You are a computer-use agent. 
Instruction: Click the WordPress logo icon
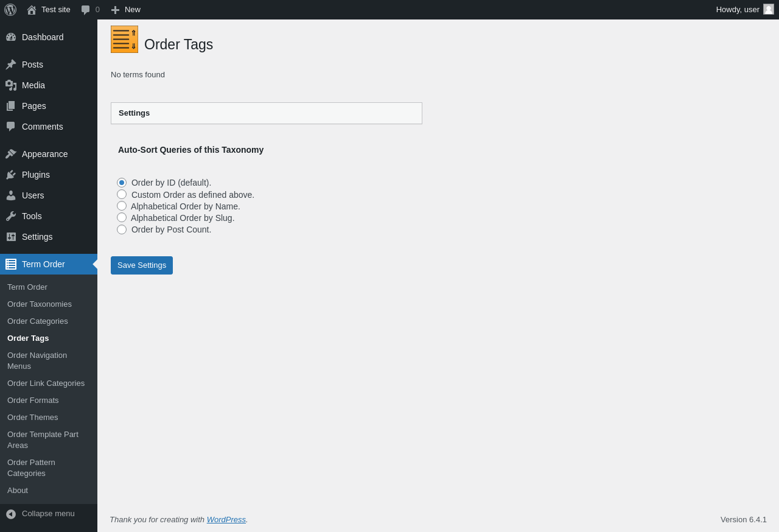(10, 10)
